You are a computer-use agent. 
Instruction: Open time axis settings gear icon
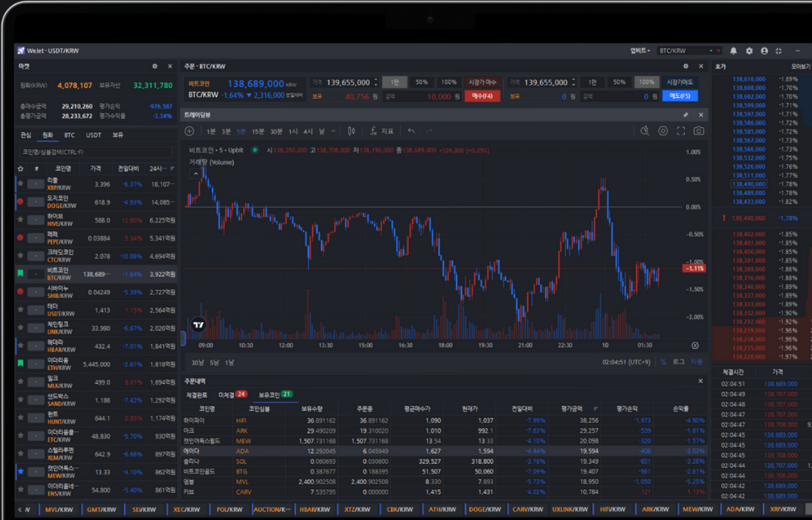695,345
